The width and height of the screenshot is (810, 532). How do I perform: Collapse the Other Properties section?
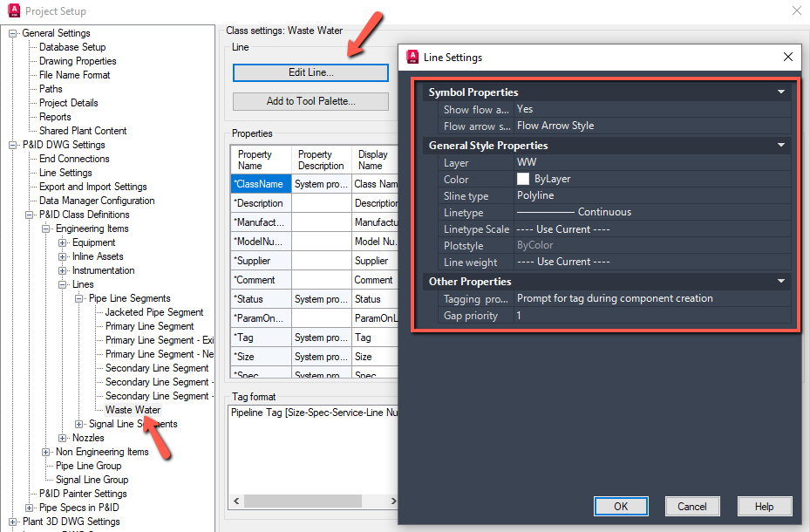coord(781,281)
